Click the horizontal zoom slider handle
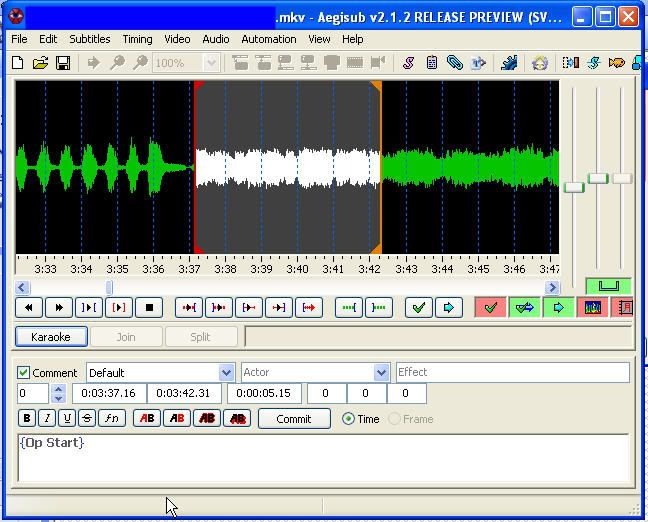648x522 pixels. (574, 187)
